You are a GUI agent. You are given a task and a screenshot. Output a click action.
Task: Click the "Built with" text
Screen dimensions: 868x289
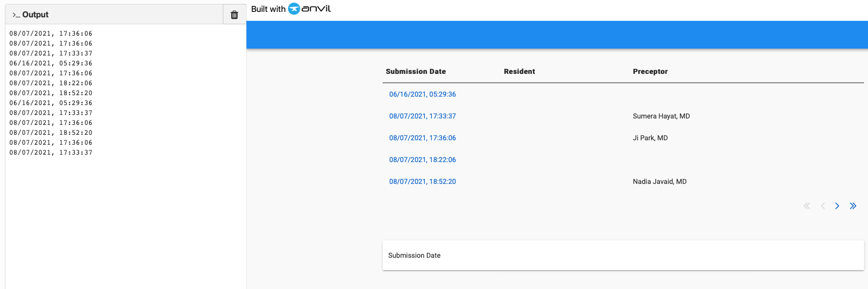point(268,9)
